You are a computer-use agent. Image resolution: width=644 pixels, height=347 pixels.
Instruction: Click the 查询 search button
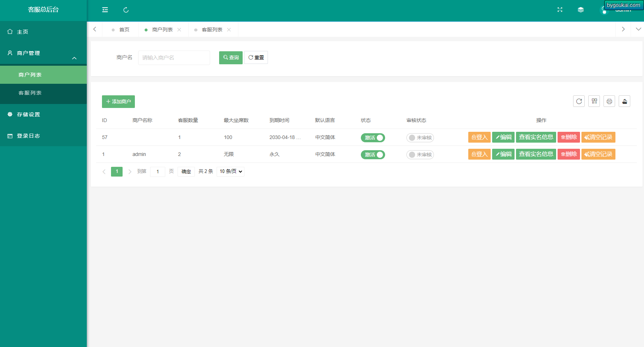click(x=231, y=58)
